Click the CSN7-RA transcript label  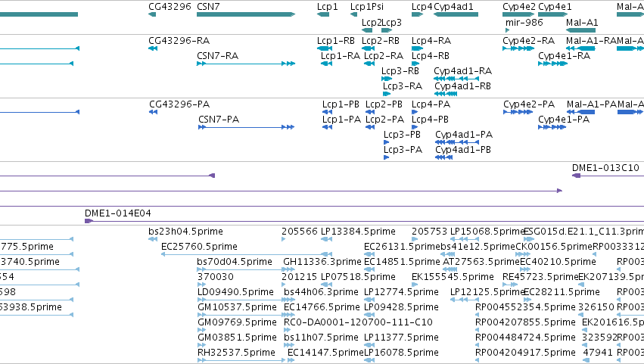218,56
